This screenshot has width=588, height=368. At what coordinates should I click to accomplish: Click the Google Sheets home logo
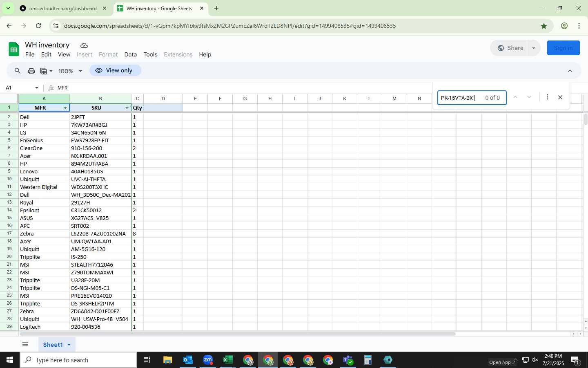click(x=14, y=49)
